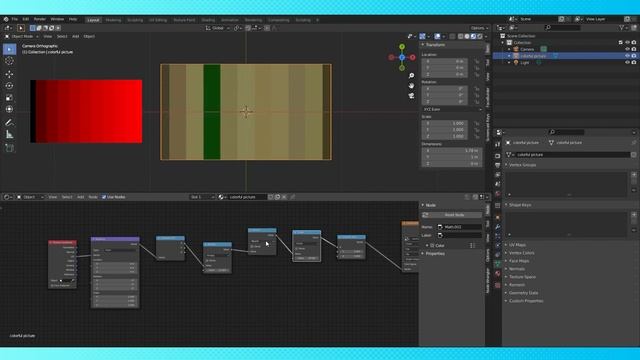Open the viewport Options dropdown

[x=479, y=28]
